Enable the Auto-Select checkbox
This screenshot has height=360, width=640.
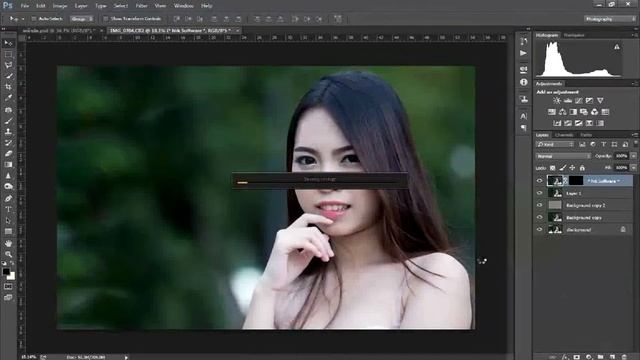tap(34, 19)
